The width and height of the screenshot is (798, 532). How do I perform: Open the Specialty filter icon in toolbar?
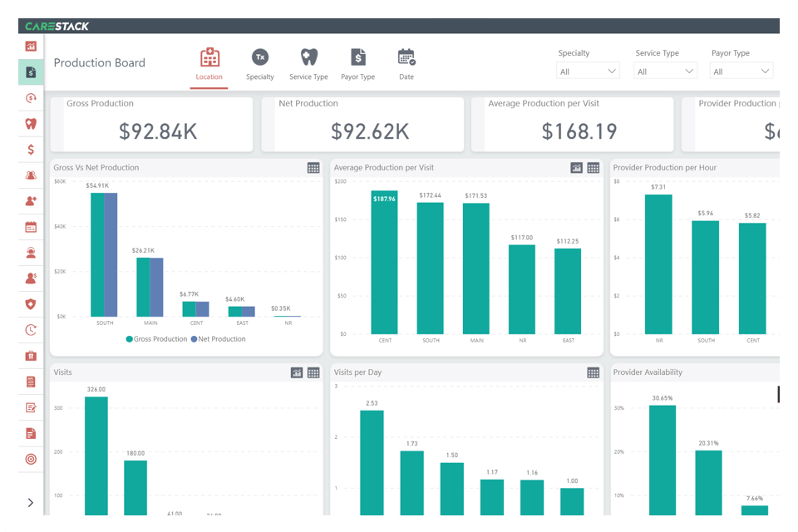(x=260, y=58)
